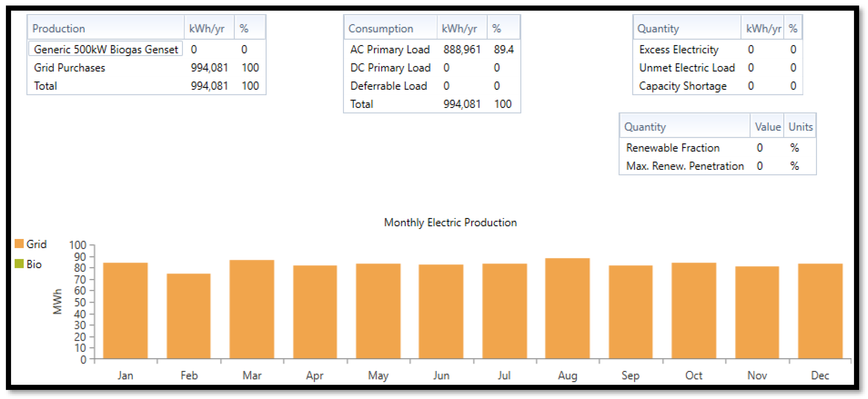Click the February bar in chart

[189, 316]
